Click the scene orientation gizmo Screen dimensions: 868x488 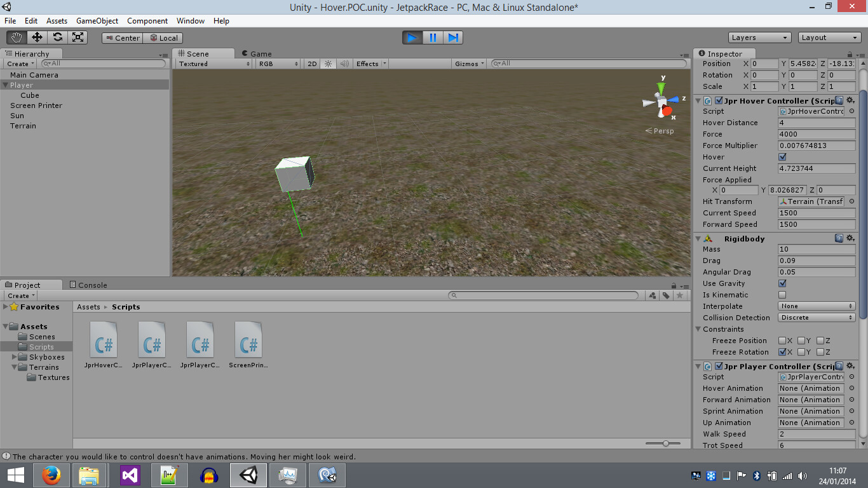pos(663,102)
